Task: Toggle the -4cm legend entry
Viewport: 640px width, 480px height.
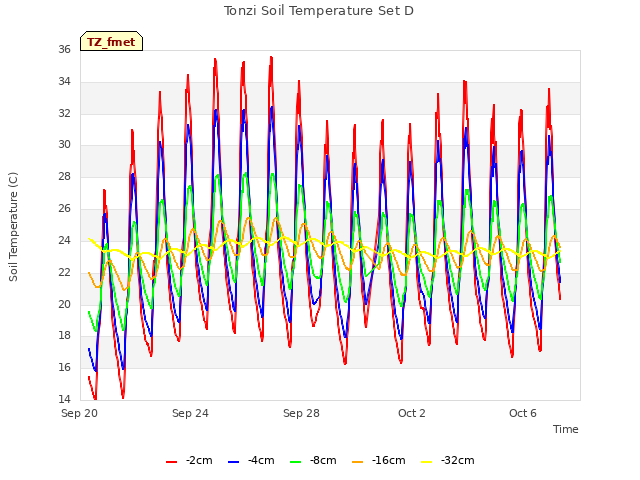Action: pyautogui.click(x=251, y=460)
